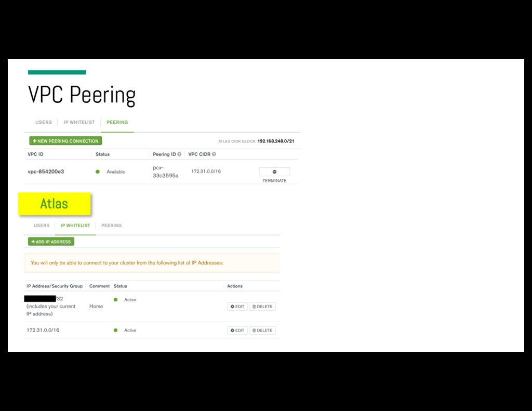Image resolution: width=532 pixels, height=411 pixels.
Task: Click green Available status dot
Action: [x=98, y=172]
